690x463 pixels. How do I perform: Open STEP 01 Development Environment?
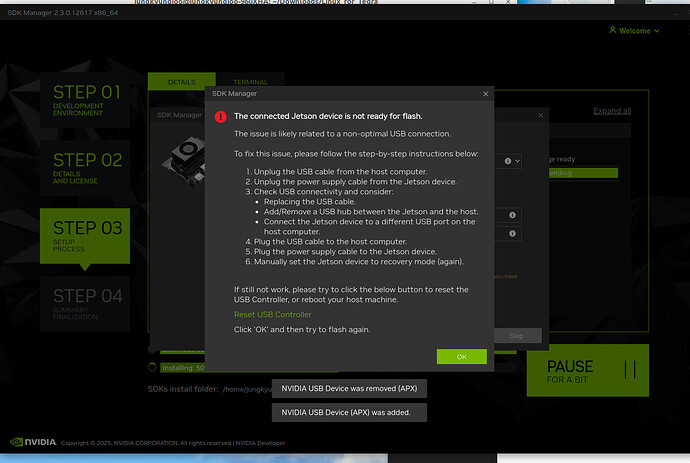click(x=85, y=100)
